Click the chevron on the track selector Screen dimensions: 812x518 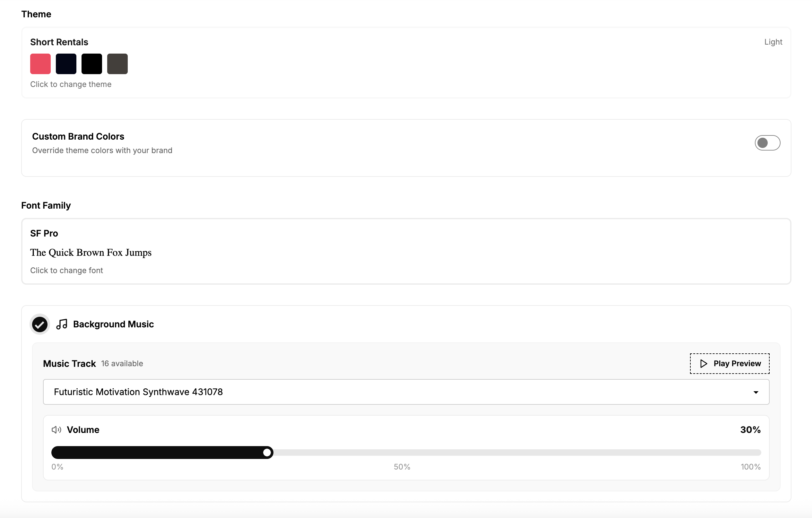tap(756, 392)
